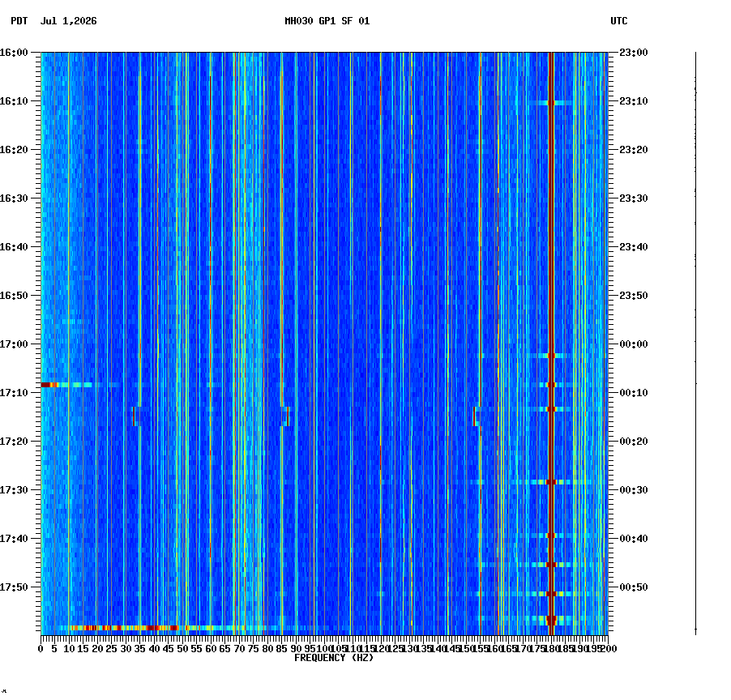Click the 17:50 PDT time label
Image resolution: width=731 pixels, height=700 pixels.
click(14, 587)
